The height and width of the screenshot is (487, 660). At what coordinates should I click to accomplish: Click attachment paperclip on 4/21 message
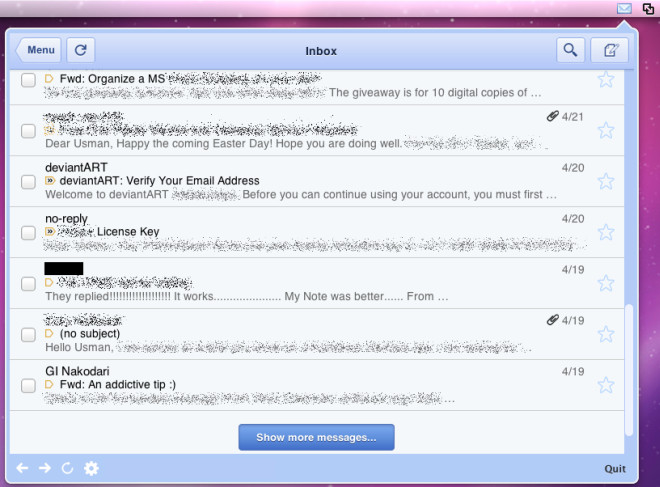[x=552, y=116]
